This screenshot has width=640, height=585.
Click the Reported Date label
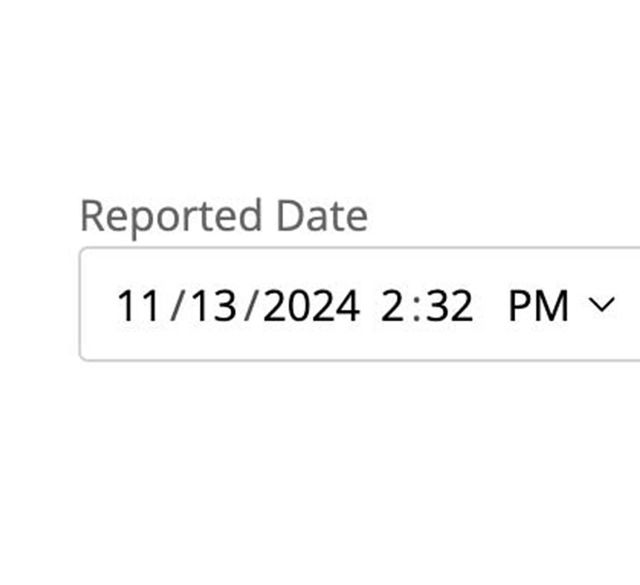(x=223, y=216)
